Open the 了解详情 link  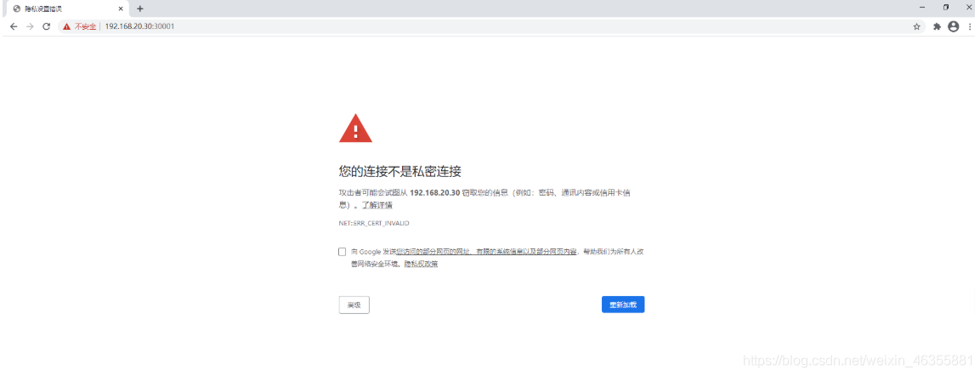pos(377,205)
